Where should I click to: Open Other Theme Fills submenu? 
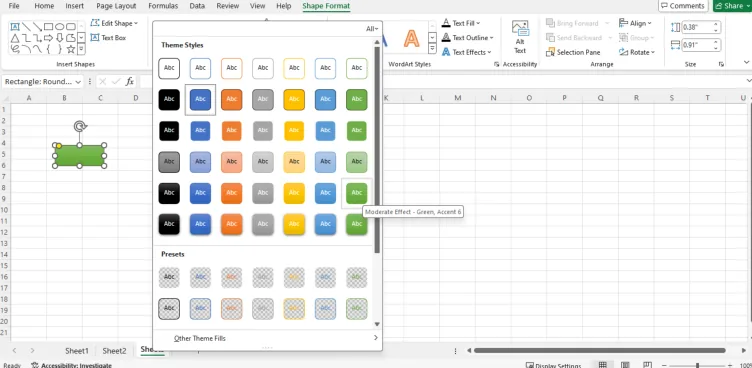pos(267,338)
